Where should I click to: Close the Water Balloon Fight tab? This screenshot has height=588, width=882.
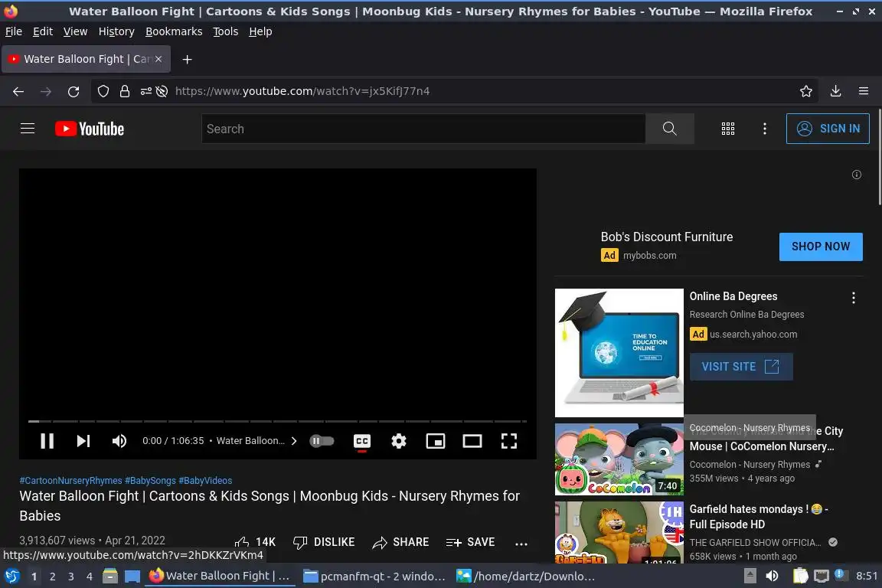(x=158, y=59)
